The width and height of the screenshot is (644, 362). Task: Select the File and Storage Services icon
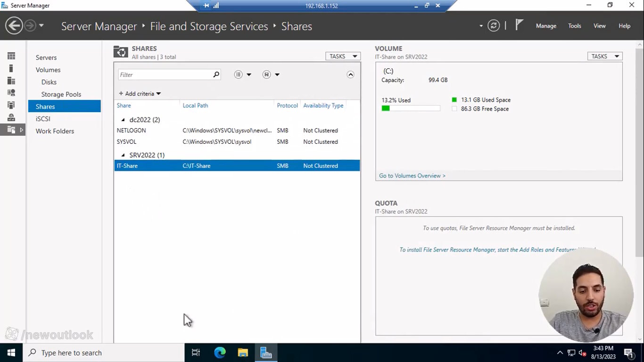point(11,130)
